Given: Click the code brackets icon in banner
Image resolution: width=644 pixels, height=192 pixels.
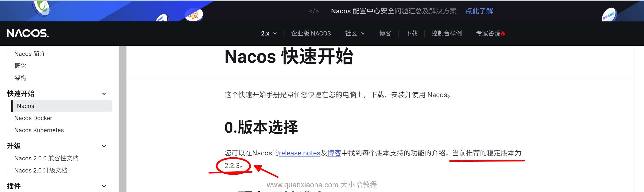Looking at the screenshot, I should point(314,11).
